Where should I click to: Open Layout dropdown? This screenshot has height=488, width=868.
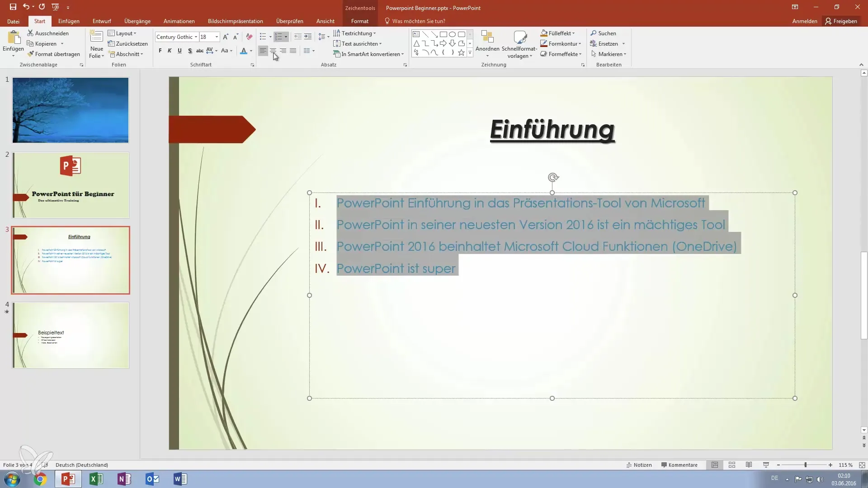pos(122,33)
